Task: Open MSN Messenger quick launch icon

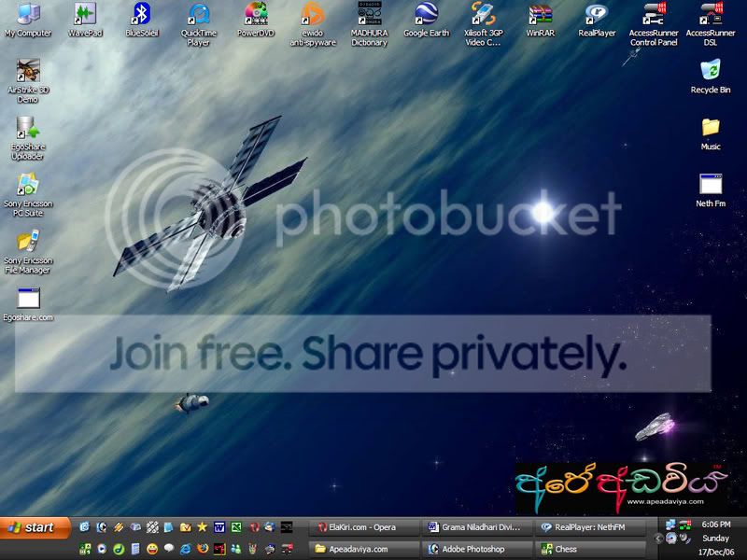Action: (x=236, y=549)
